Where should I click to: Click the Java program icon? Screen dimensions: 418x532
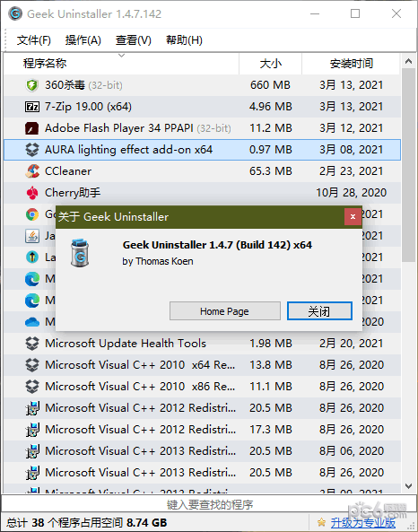pos(32,236)
